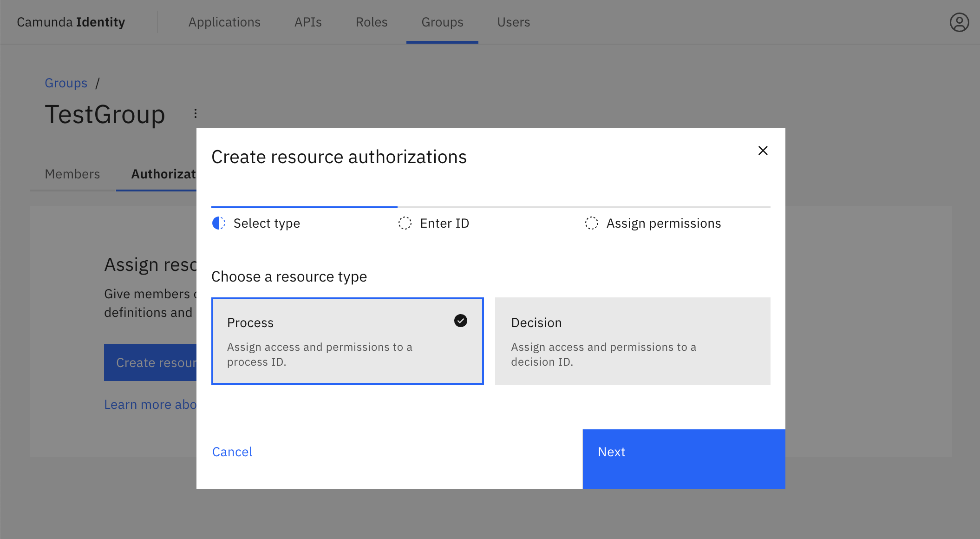Click the dotted circle beside Enter ID
This screenshot has width=980, height=539.
tap(405, 223)
